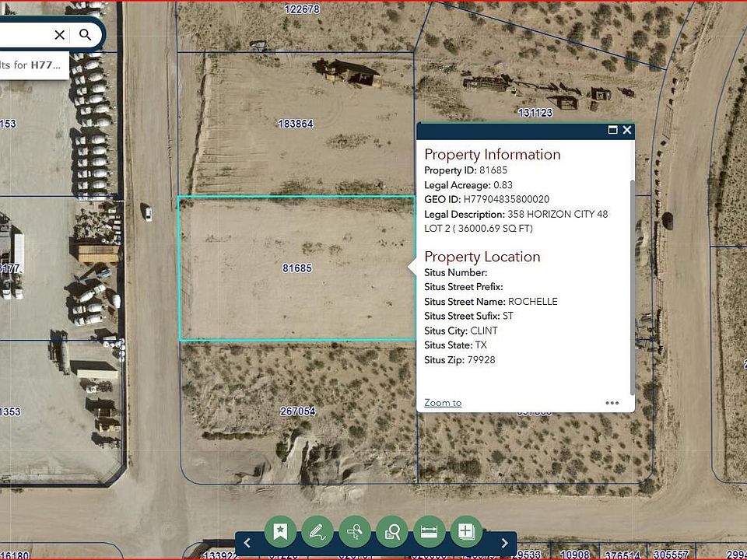This screenshot has height=560, width=747.
Task: Click the Situs State value TX
Action: pyautogui.click(x=481, y=345)
